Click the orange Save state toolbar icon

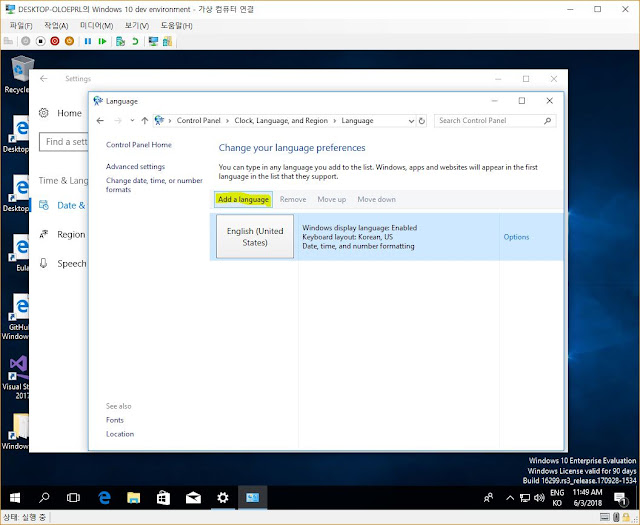69,41
